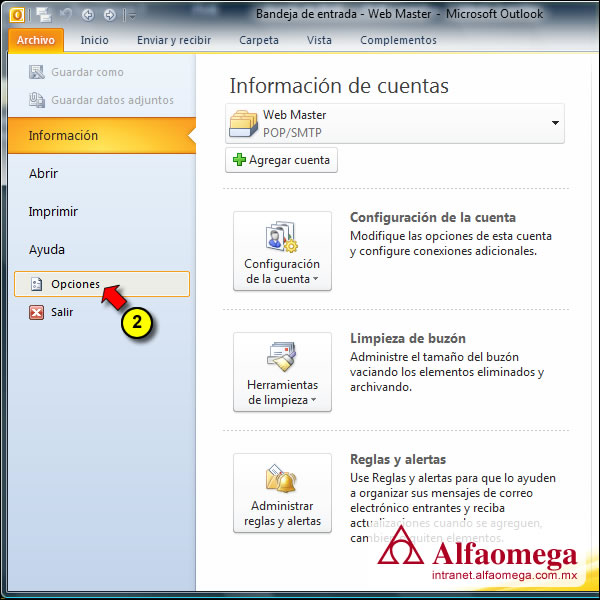The image size is (600, 600).
Task: Click 'Modifique las opciones de esta cuenta' text
Action: 451,236
